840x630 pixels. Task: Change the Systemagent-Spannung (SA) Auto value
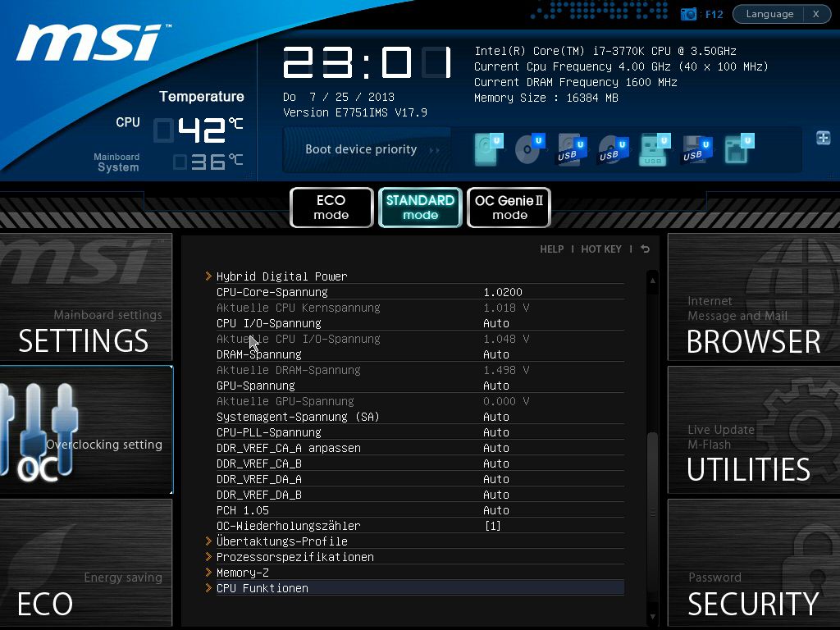[496, 416]
